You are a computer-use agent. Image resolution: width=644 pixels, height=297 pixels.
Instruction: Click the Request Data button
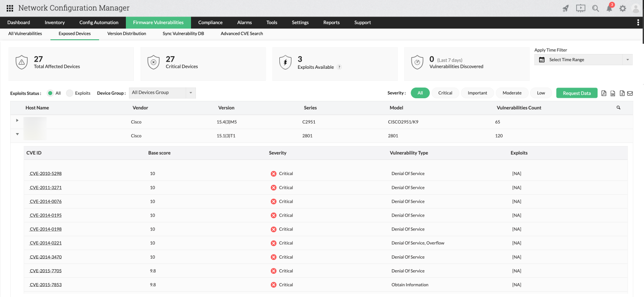pyautogui.click(x=577, y=93)
